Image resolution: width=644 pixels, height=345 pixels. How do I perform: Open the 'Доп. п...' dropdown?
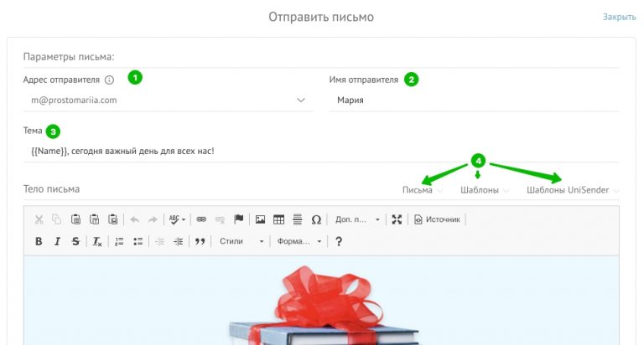(357, 219)
